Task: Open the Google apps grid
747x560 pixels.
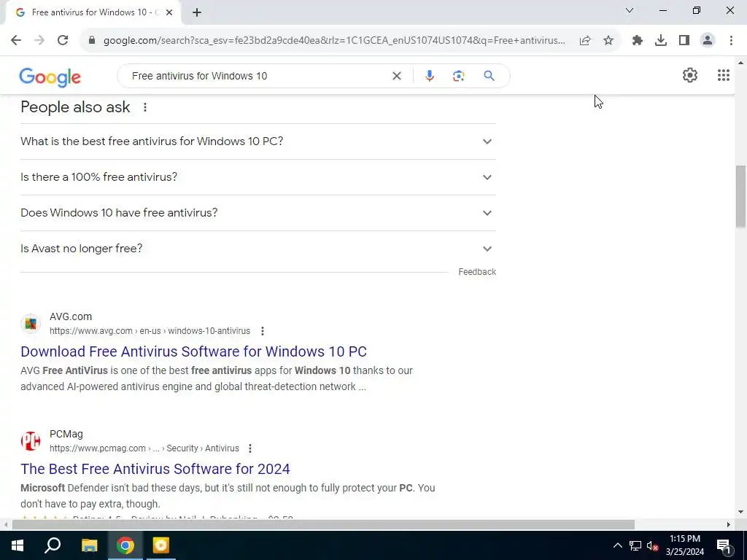Action: click(x=723, y=75)
